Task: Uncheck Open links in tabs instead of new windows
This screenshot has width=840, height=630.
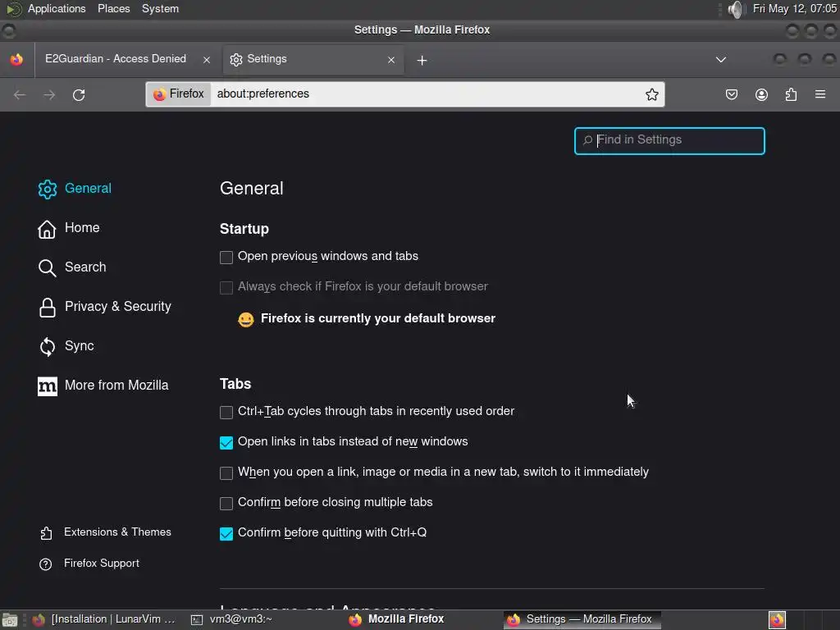Action: [x=226, y=442]
